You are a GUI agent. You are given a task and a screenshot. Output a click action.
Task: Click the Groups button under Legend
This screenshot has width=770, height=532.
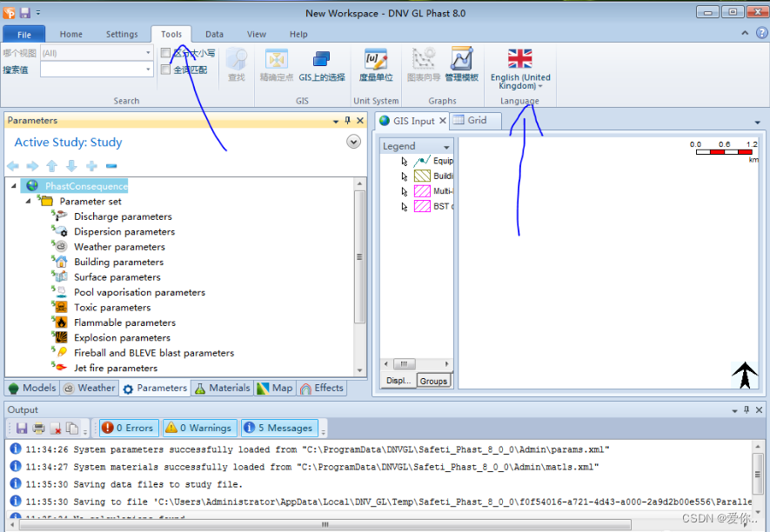coord(433,381)
